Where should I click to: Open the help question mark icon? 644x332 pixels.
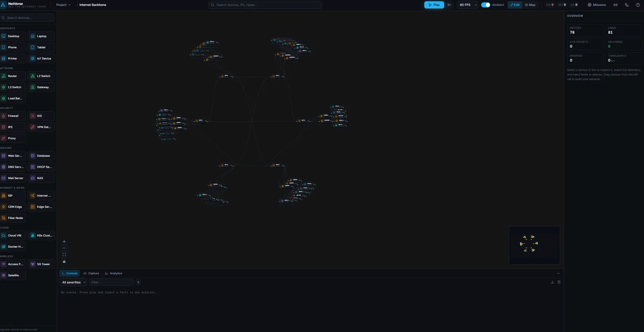tap(638, 5)
